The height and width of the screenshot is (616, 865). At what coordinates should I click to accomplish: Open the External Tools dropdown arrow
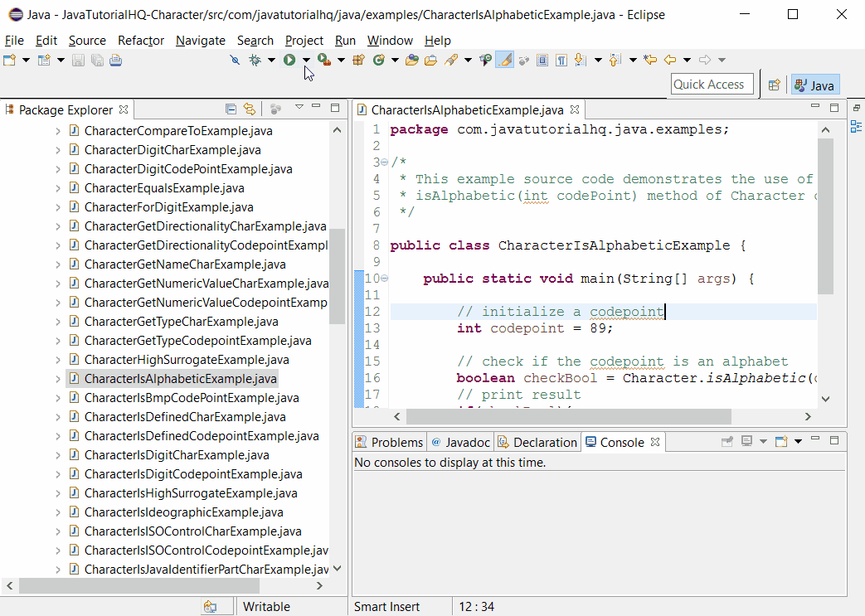[341, 61]
